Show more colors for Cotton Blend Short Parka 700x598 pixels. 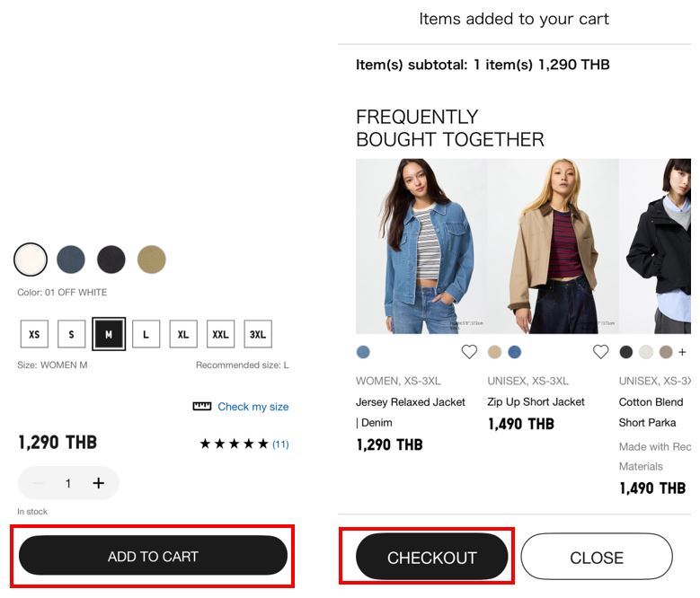point(682,352)
